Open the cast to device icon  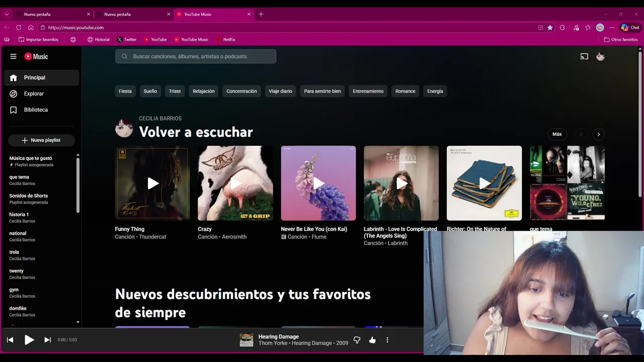tap(584, 57)
